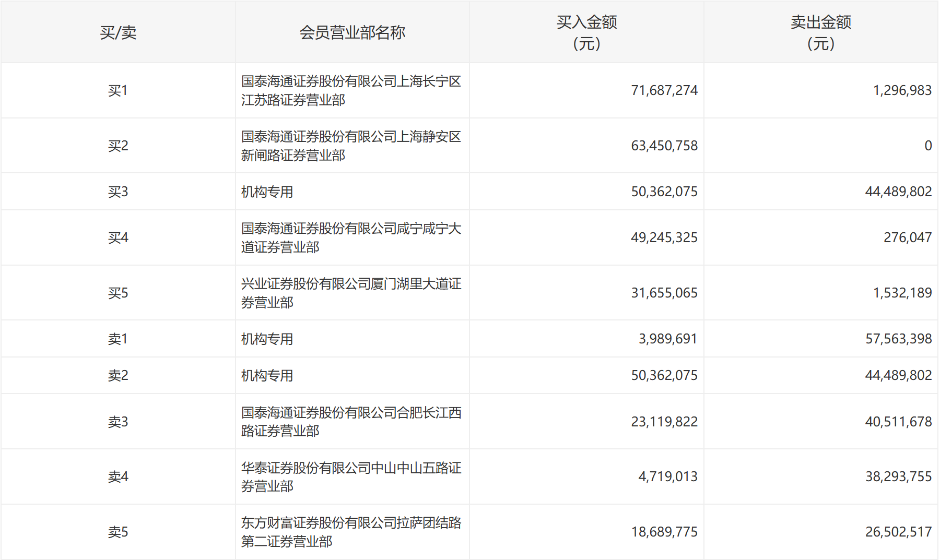Screen dimensions: 940x560
Task: Click the buy amount 49,245,325
Action: point(664,237)
